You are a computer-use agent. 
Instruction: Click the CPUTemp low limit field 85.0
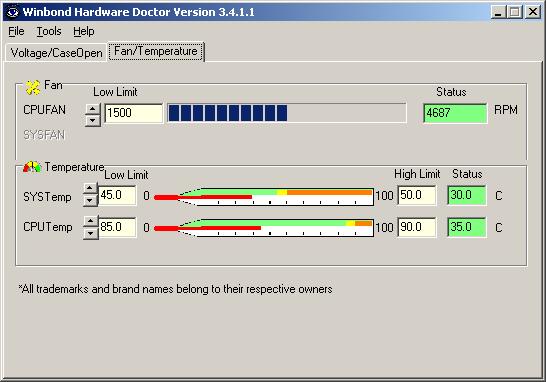coord(117,227)
